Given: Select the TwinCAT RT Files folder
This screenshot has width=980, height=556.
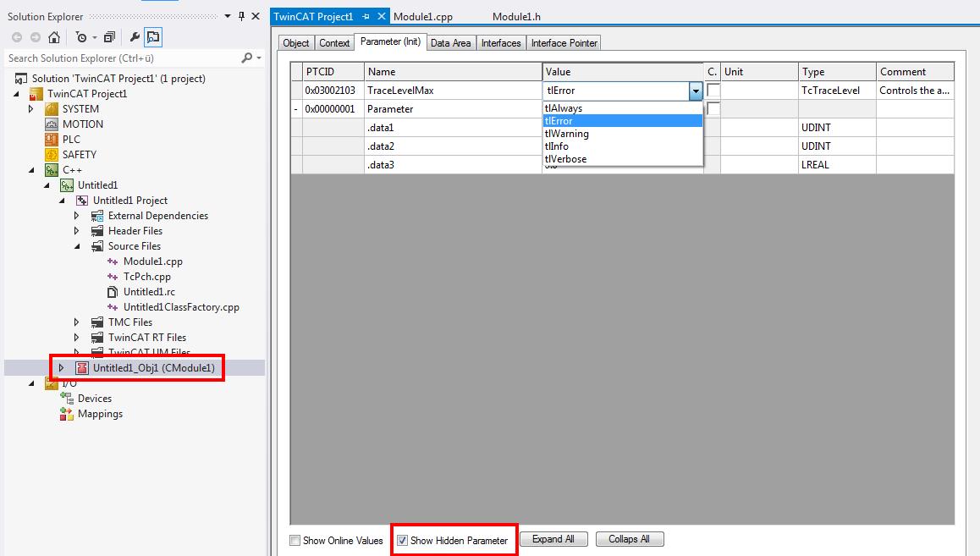Looking at the screenshot, I should (147, 338).
